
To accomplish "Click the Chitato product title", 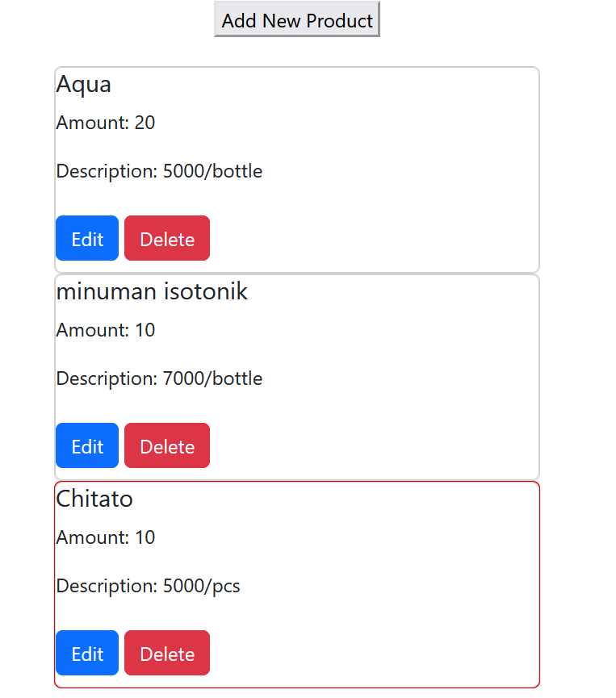I will 94,499.
